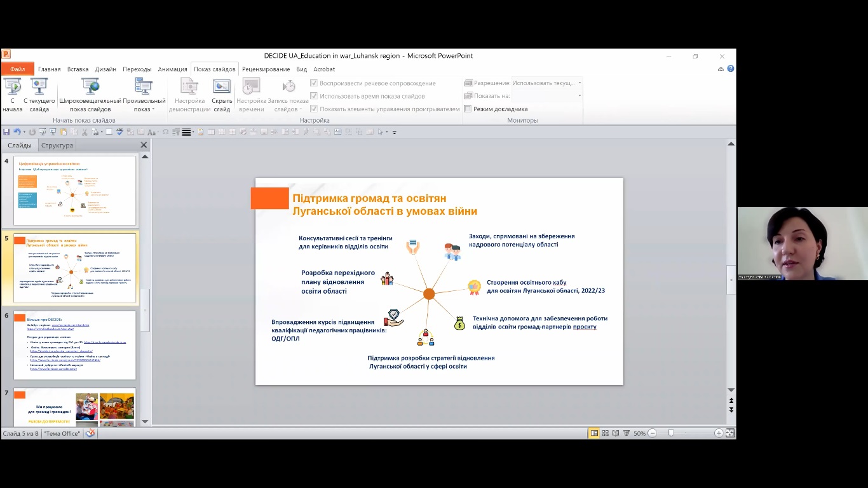
Task: Click the spell check status bar icon
Action: point(90,433)
